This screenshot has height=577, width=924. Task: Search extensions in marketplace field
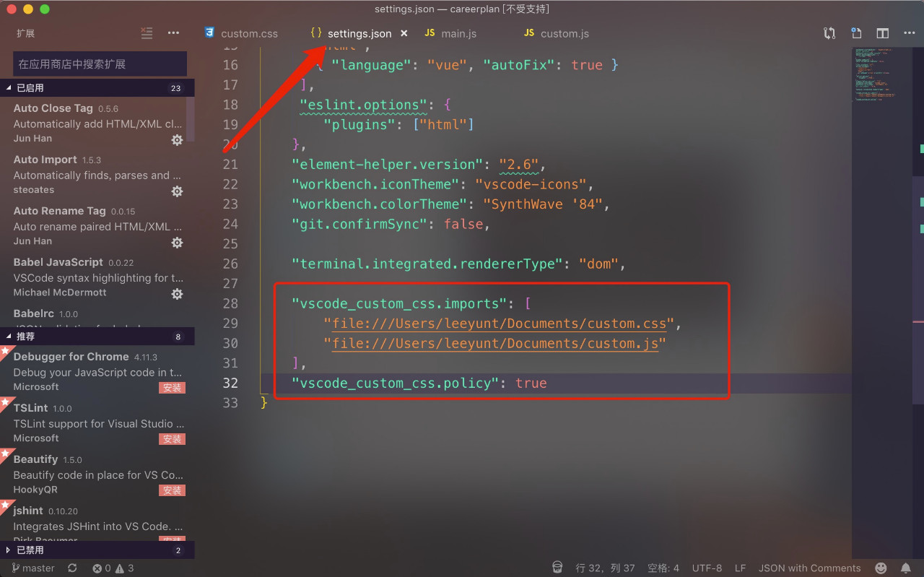(x=100, y=64)
